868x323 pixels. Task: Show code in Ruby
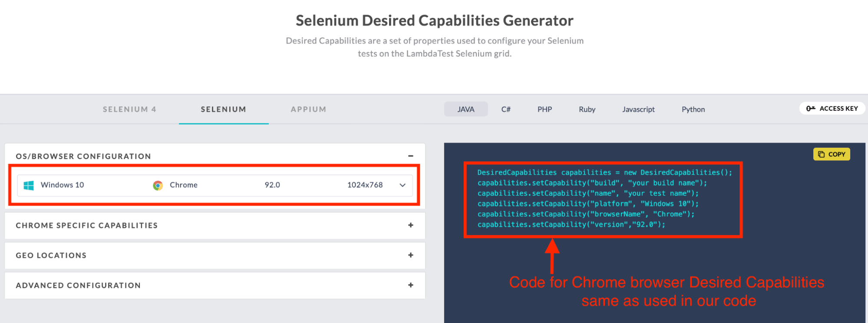tap(587, 109)
